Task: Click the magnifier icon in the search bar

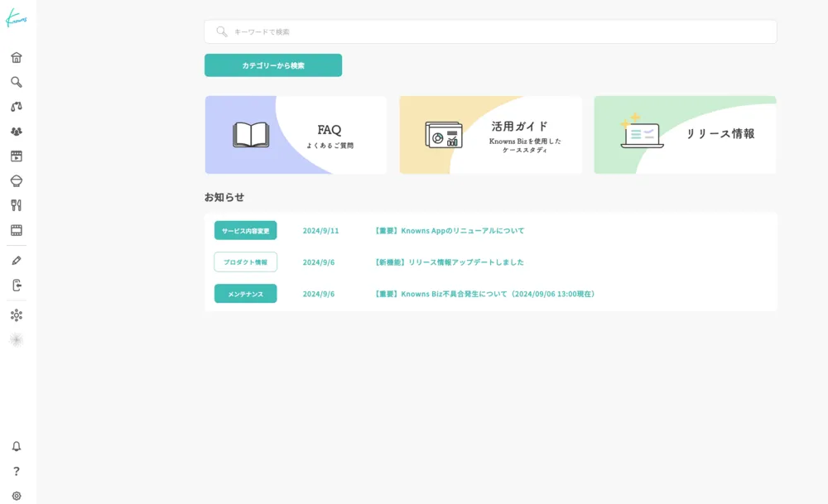Action: (222, 31)
